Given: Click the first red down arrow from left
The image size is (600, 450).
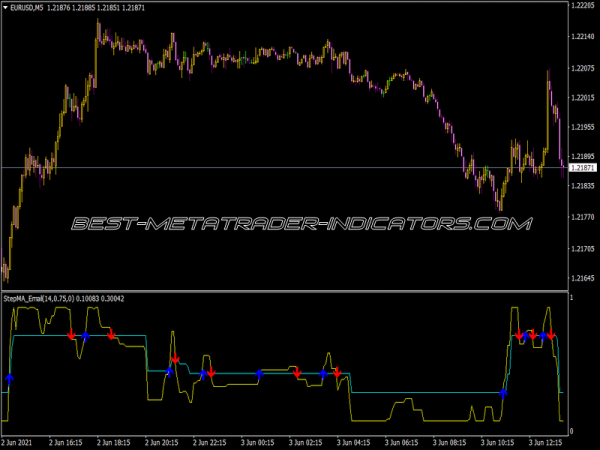Looking at the screenshot, I should tap(71, 335).
